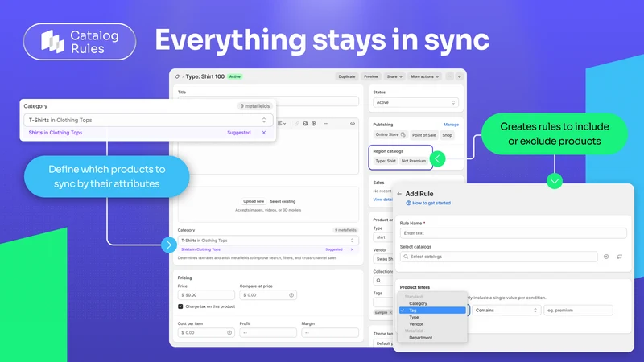
Task: Go back using Add Rule arrow
Action: [x=399, y=194]
